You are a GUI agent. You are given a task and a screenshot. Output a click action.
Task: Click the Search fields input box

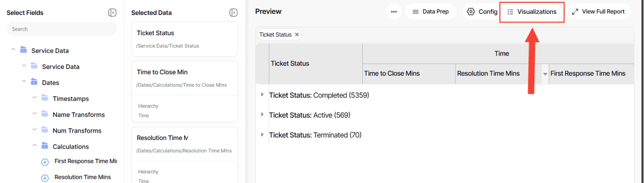pos(62,29)
